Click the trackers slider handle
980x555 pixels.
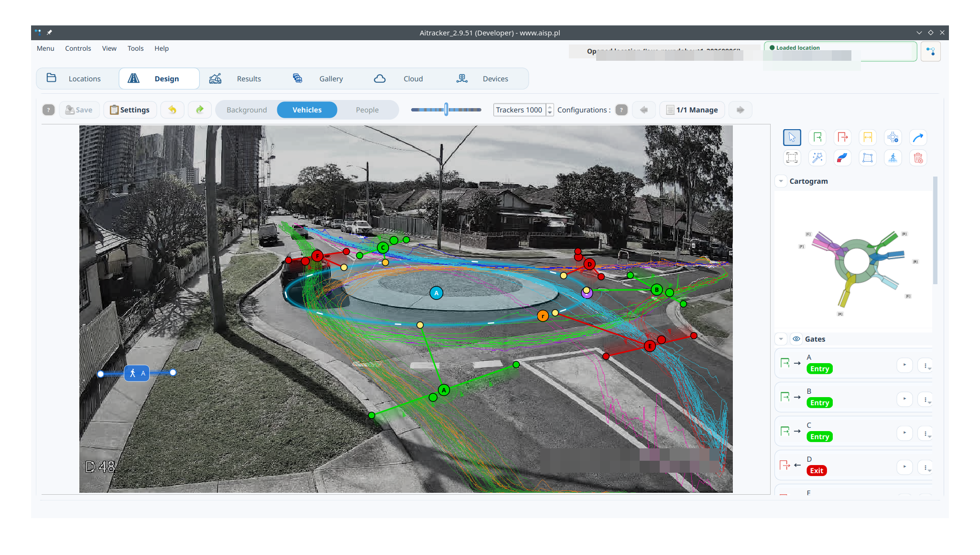click(x=446, y=110)
